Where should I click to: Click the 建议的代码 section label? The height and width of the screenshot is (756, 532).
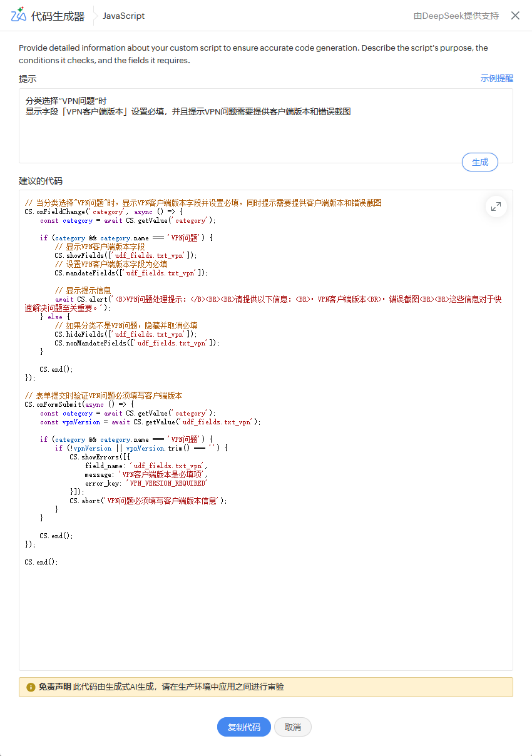[41, 181]
